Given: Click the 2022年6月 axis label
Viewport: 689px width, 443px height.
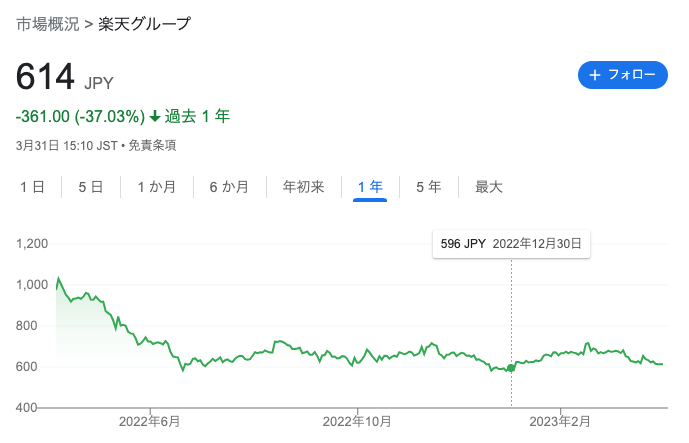Looking at the screenshot, I should point(149,422).
